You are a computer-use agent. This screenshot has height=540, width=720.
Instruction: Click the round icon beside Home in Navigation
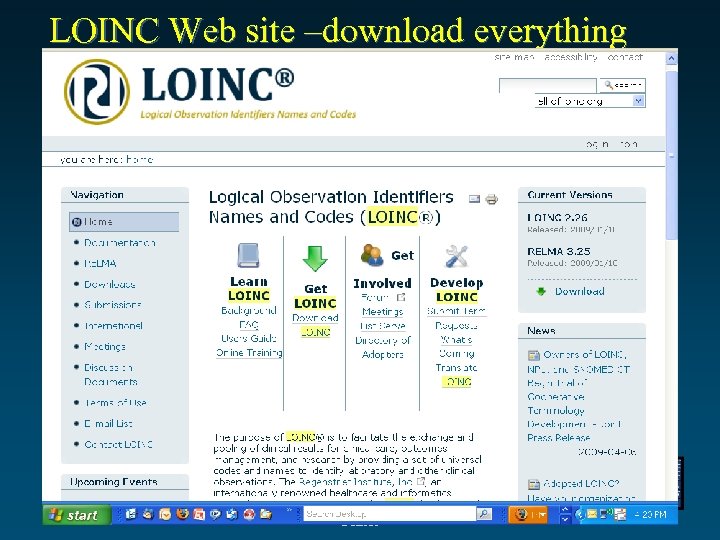tap(77, 222)
